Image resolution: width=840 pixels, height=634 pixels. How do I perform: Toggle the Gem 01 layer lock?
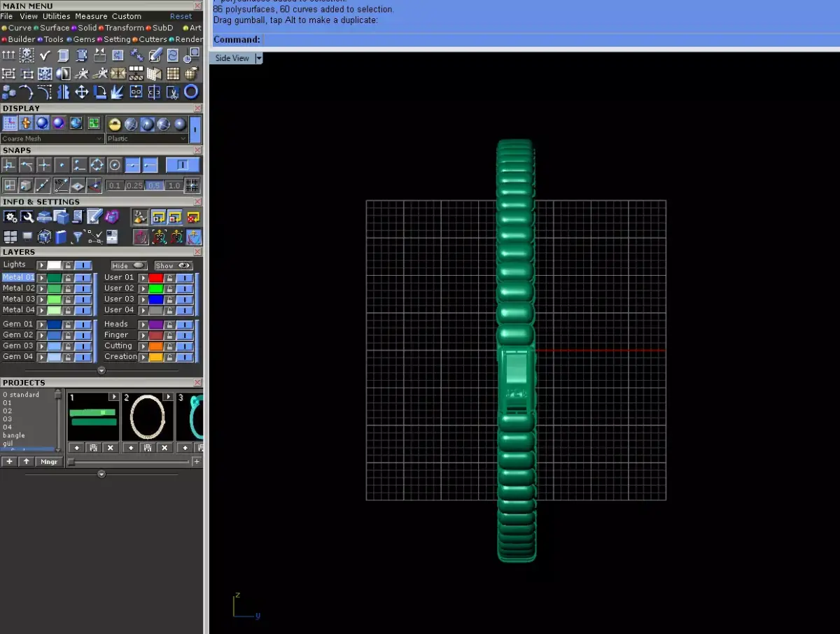point(68,325)
